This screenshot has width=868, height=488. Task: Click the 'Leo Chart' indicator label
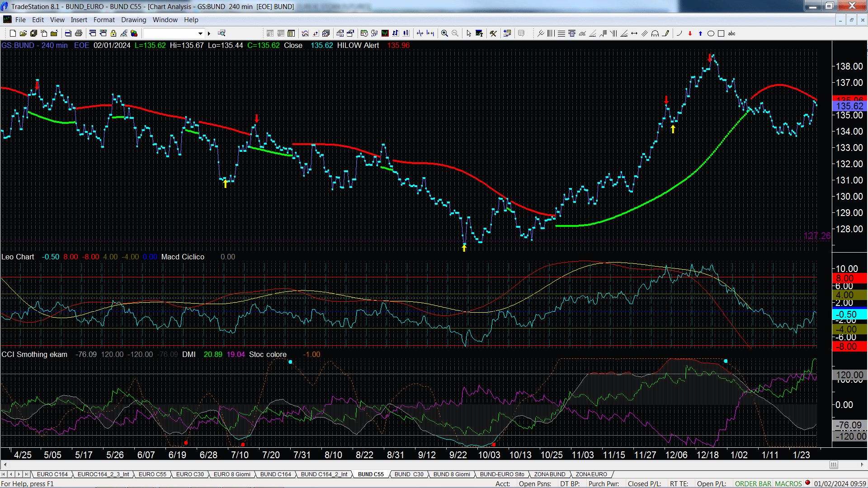point(18,257)
